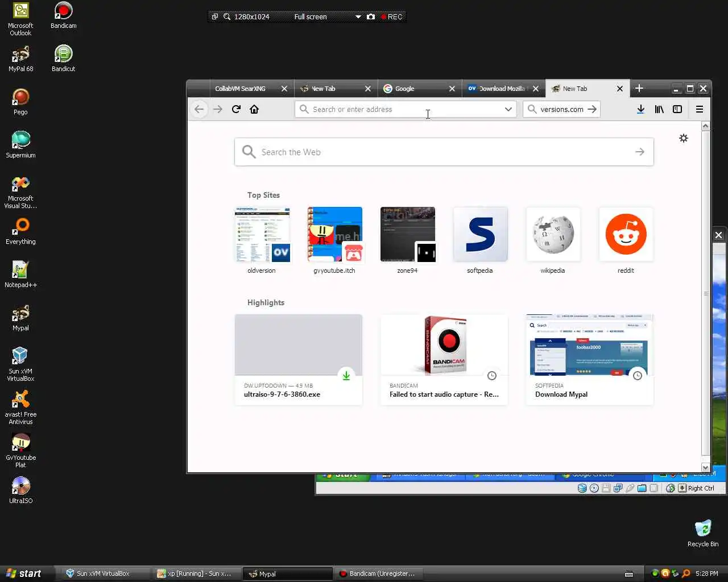
Task: Click the Highlights heading
Action: pos(266,302)
